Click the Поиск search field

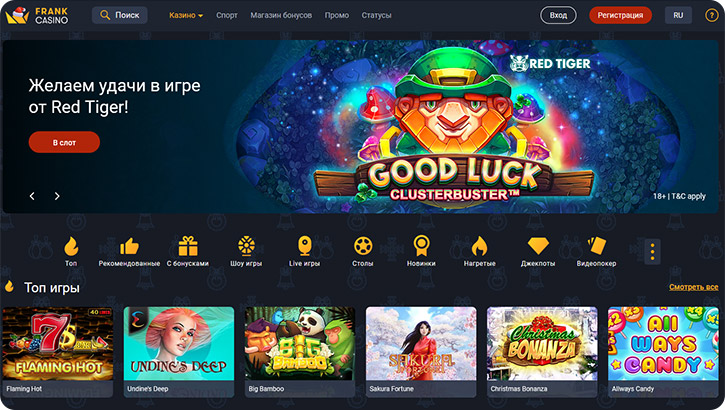[x=120, y=15]
